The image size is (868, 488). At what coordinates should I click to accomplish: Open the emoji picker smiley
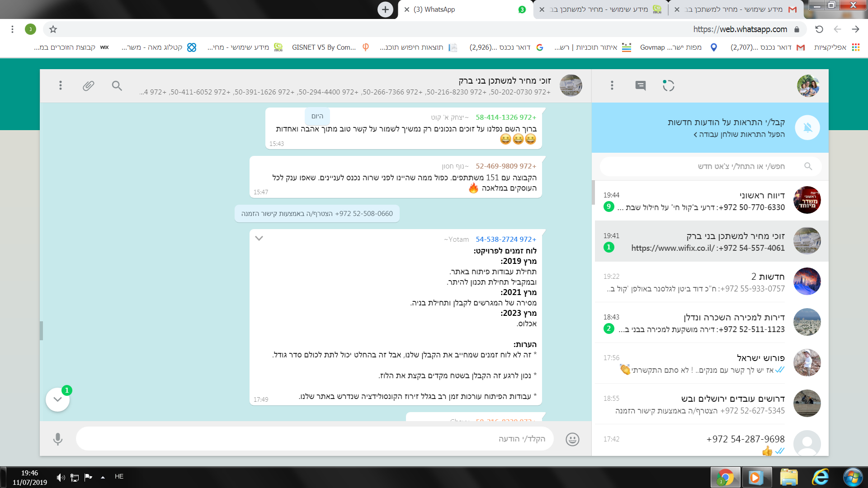pos(572,439)
